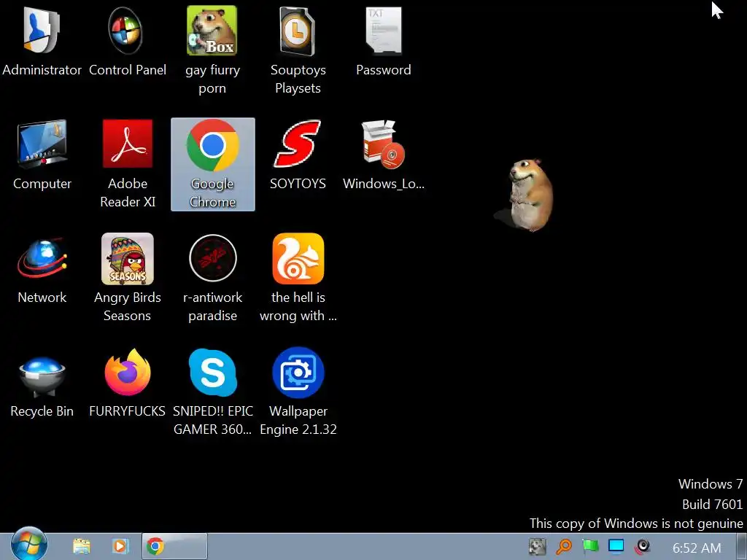The height and width of the screenshot is (560, 747).
Task: Click the animal-face tray icon
Action: [x=538, y=547]
